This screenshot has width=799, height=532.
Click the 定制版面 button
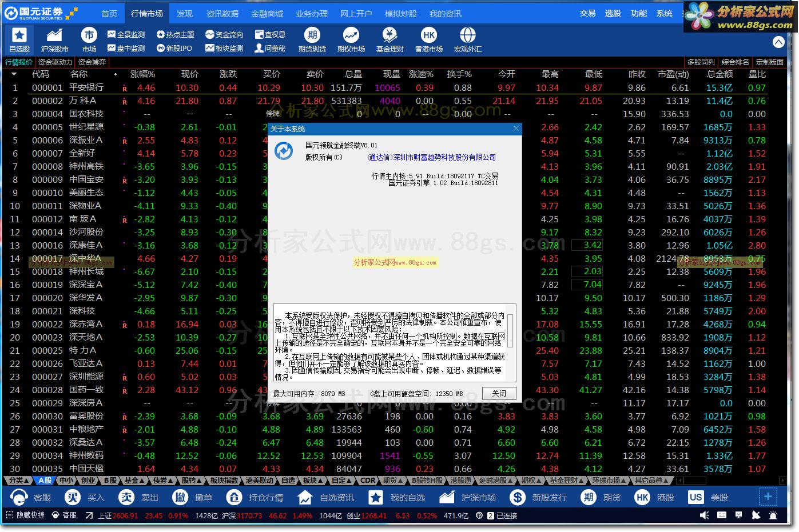(x=769, y=62)
